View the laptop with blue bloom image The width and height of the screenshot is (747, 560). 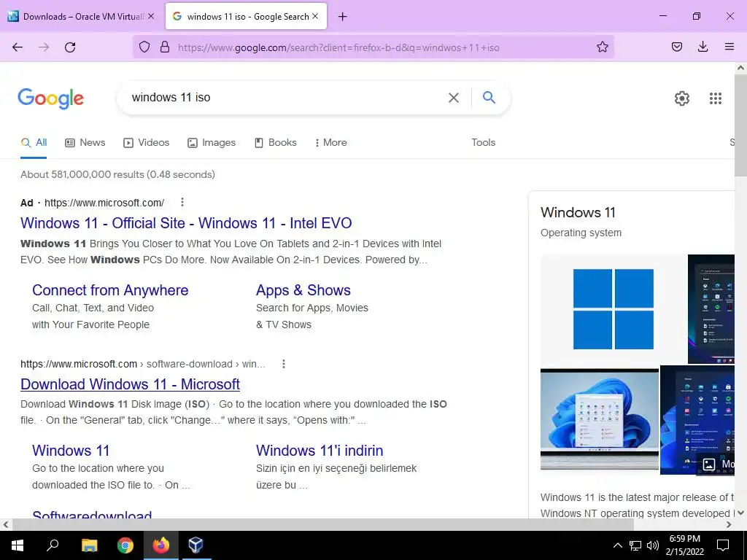point(600,419)
